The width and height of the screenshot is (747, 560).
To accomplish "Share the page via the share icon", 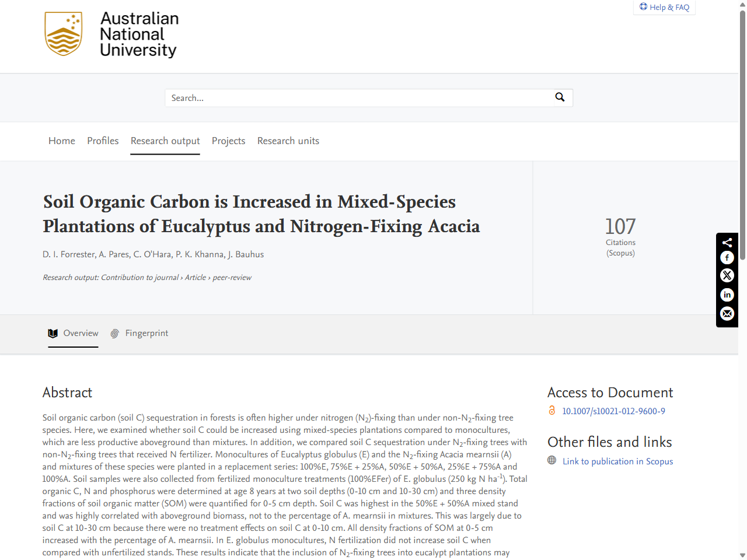I will pyautogui.click(x=727, y=242).
